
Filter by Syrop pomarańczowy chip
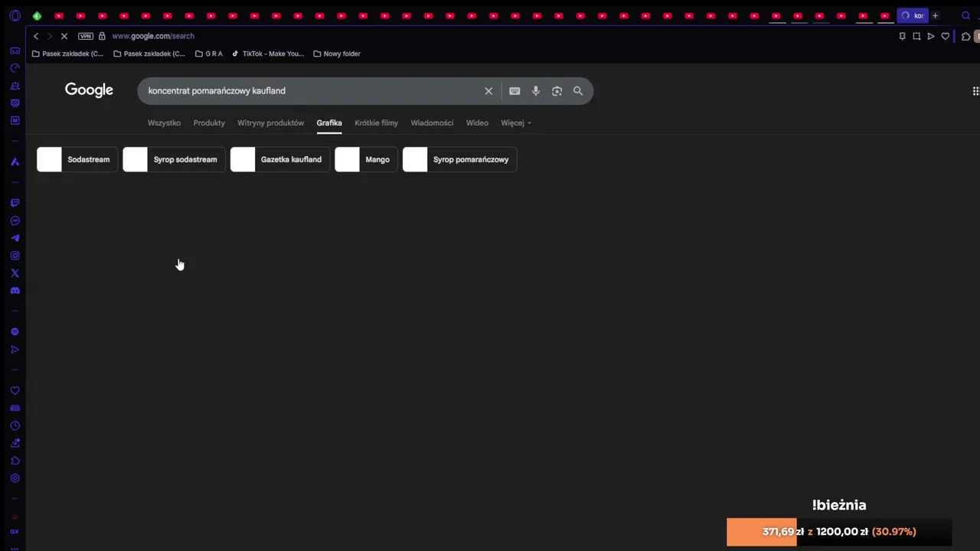pos(459,159)
